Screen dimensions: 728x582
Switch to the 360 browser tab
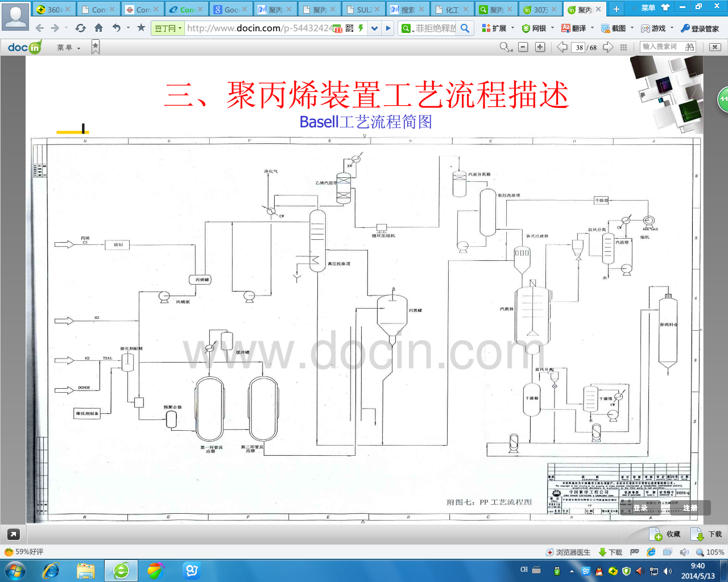click(54, 9)
